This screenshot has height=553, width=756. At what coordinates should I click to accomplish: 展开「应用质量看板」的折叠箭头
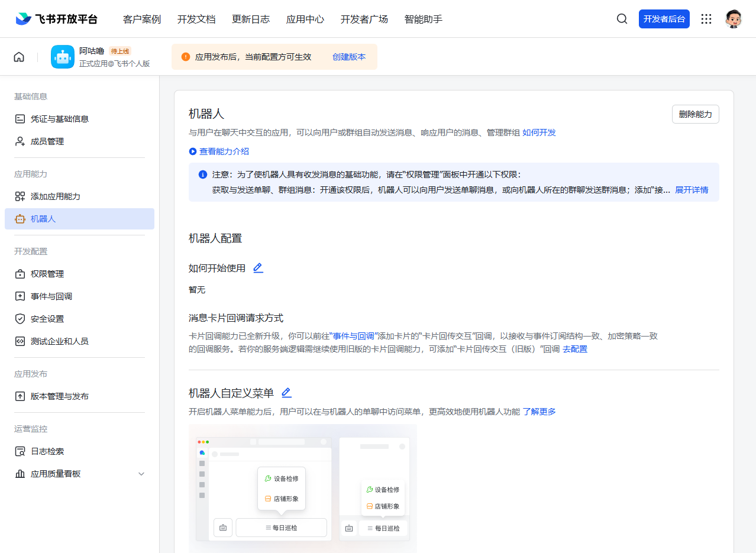coord(141,474)
